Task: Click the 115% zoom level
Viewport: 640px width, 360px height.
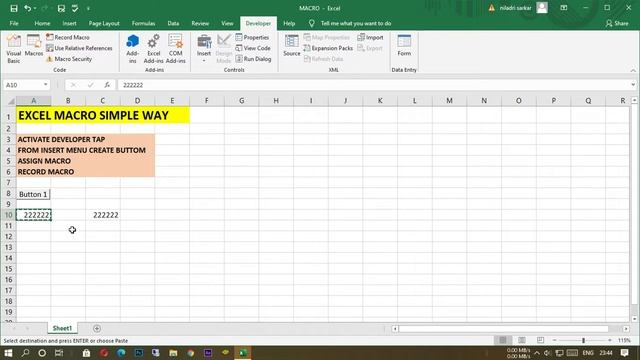Action: [x=624, y=340]
